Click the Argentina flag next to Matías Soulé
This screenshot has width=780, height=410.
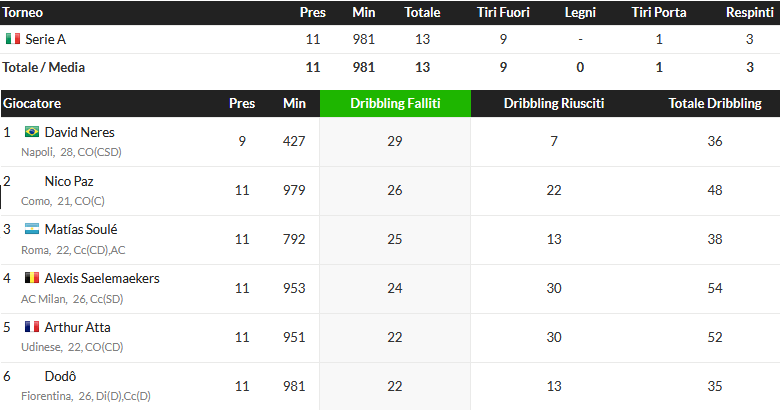click(32, 229)
